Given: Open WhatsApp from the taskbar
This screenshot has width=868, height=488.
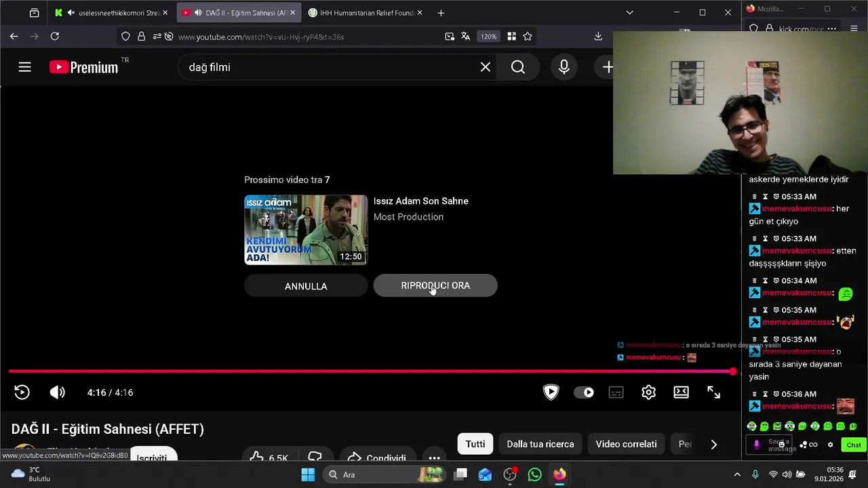Looking at the screenshot, I should coord(535,474).
